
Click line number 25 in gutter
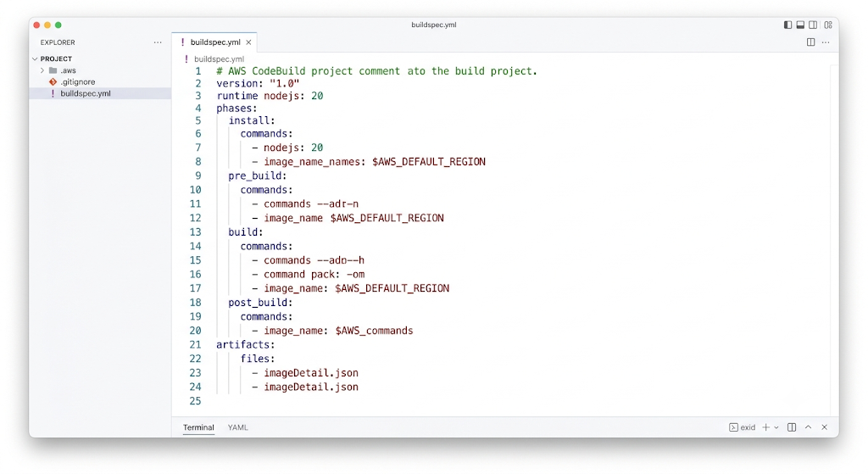195,401
